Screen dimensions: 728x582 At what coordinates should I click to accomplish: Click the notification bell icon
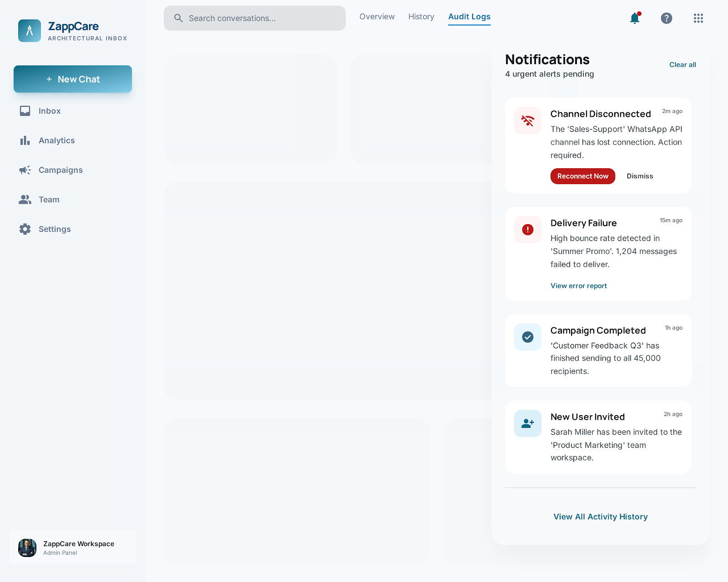click(x=635, y=18)
